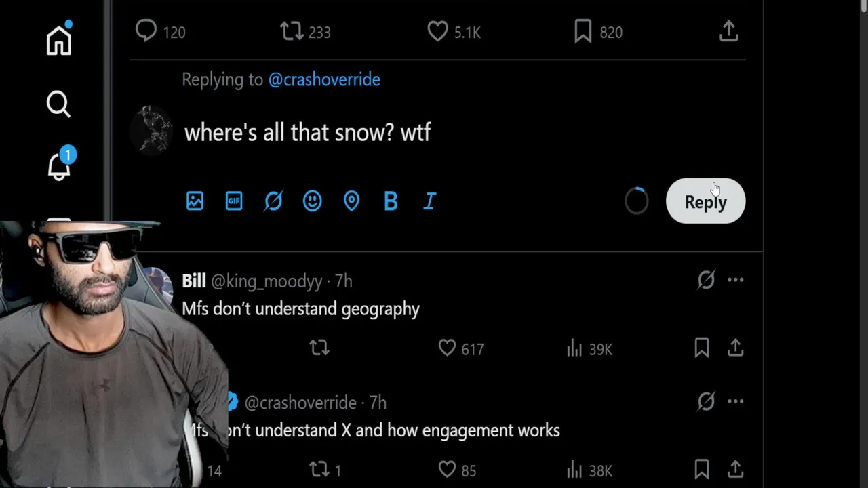
Task: Like the main post with 5.1K likes
Action: [x=438, y=32]
